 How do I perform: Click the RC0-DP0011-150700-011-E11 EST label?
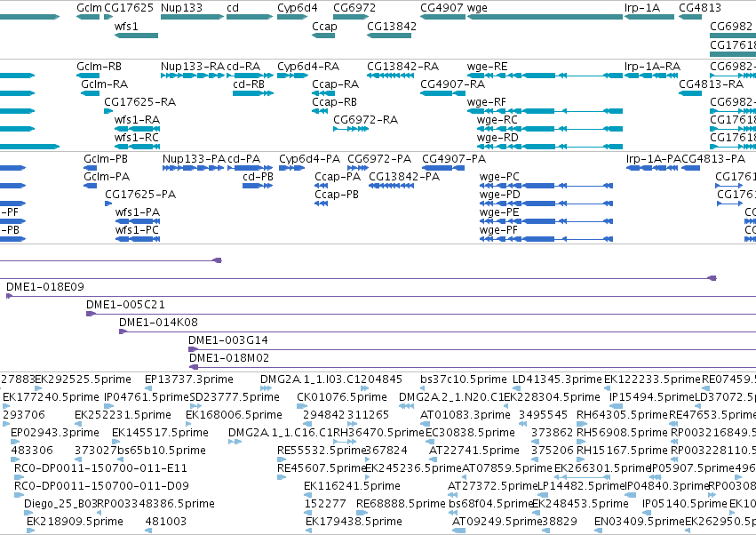(x=100, y=468)
